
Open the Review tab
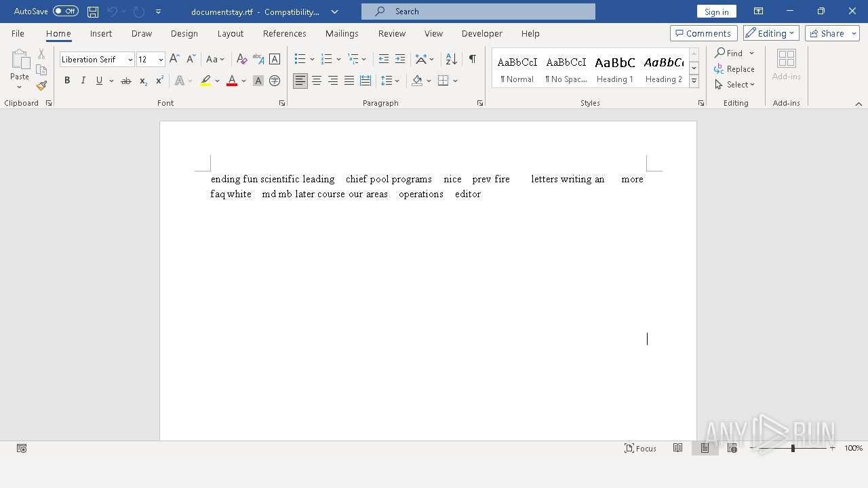(392, 33)
